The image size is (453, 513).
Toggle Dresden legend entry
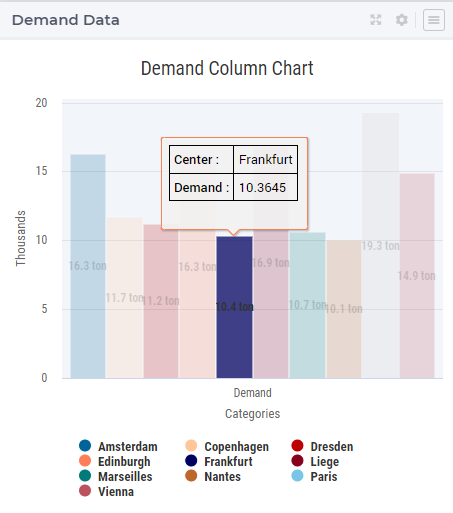click(x=322, y=446)
